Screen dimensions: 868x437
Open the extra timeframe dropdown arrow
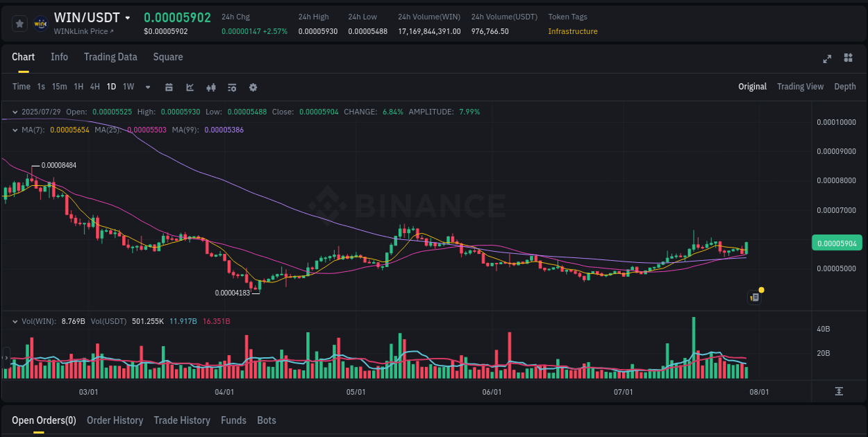pos(147,87)
